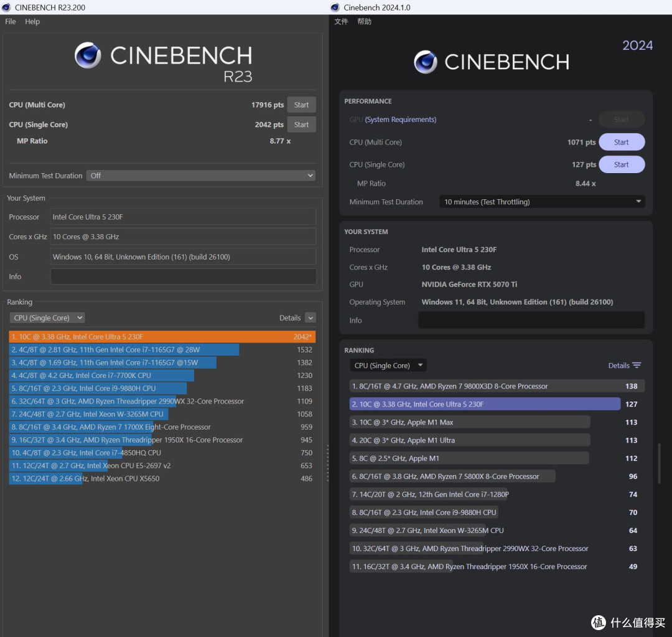The image size is (672, 637).
Task: Open the File menu in R23
Action: [x=11, y=21]
